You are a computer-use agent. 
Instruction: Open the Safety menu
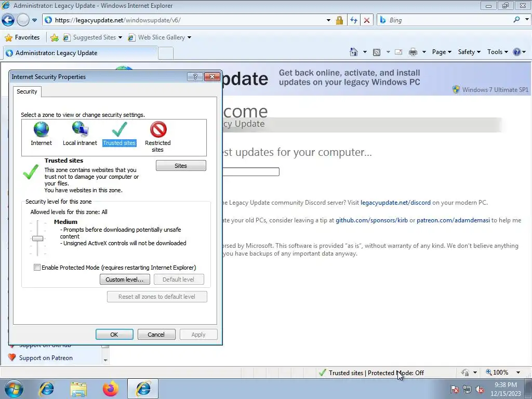pos(469,52)
